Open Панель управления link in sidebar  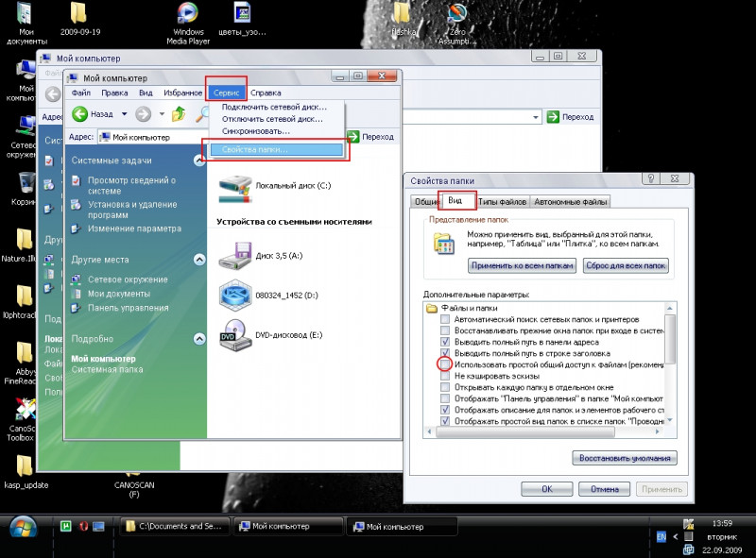128,308
